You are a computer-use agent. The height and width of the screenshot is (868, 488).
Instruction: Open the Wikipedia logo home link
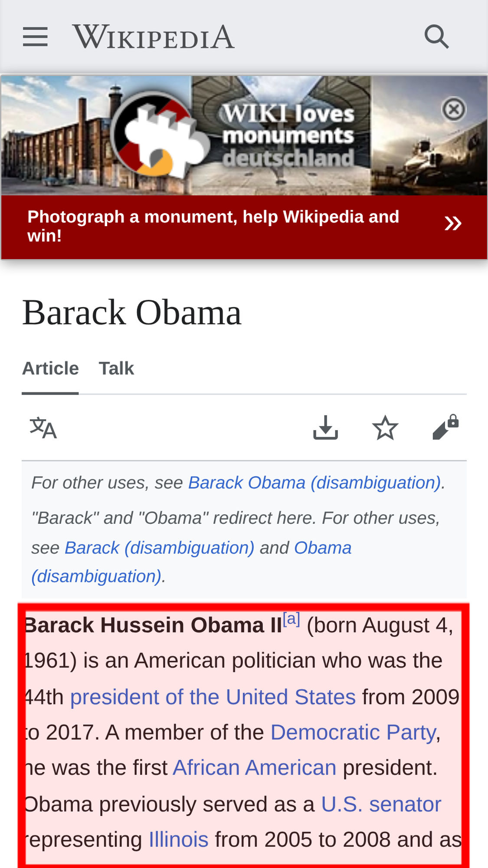[154, 36]
